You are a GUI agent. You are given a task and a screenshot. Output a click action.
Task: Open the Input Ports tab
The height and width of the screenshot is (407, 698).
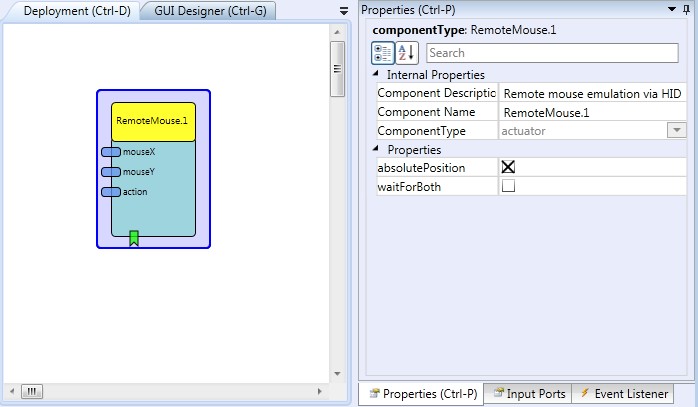[528, 394]
